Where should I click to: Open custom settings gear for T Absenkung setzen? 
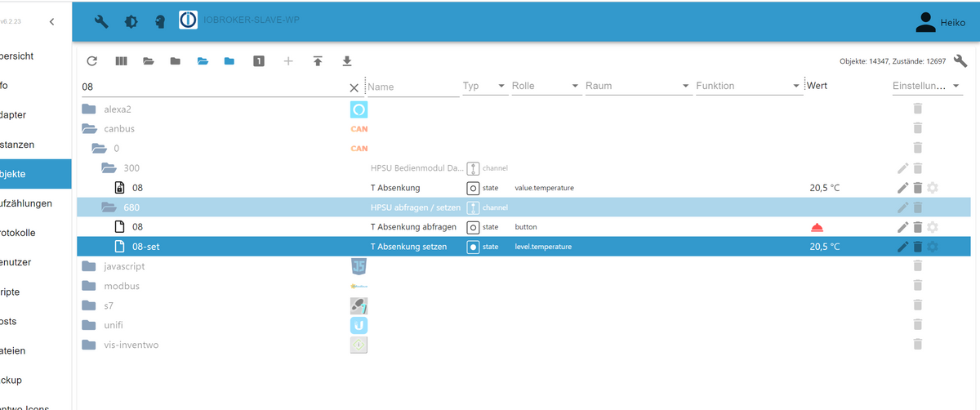933,247
